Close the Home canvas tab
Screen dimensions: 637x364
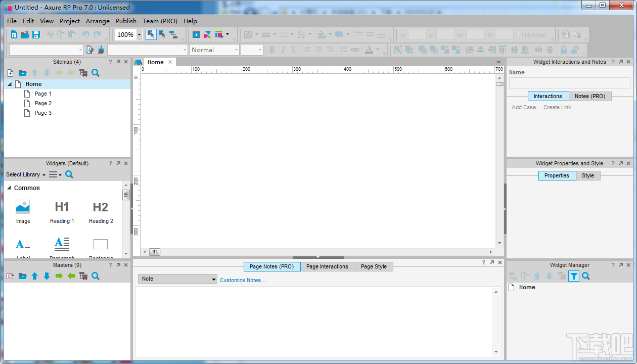[170, 62]
